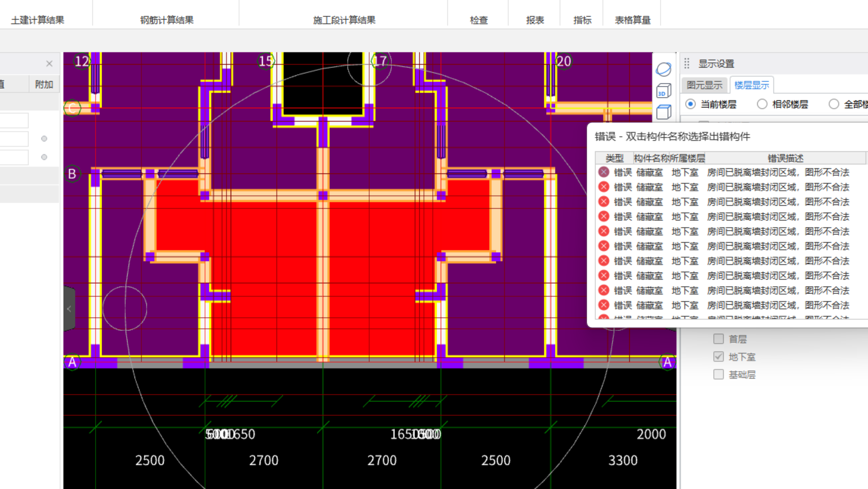
Task: Click the error dialog title 错误 - 双击构件名称选择出错构件
Action: coord(672,136)
